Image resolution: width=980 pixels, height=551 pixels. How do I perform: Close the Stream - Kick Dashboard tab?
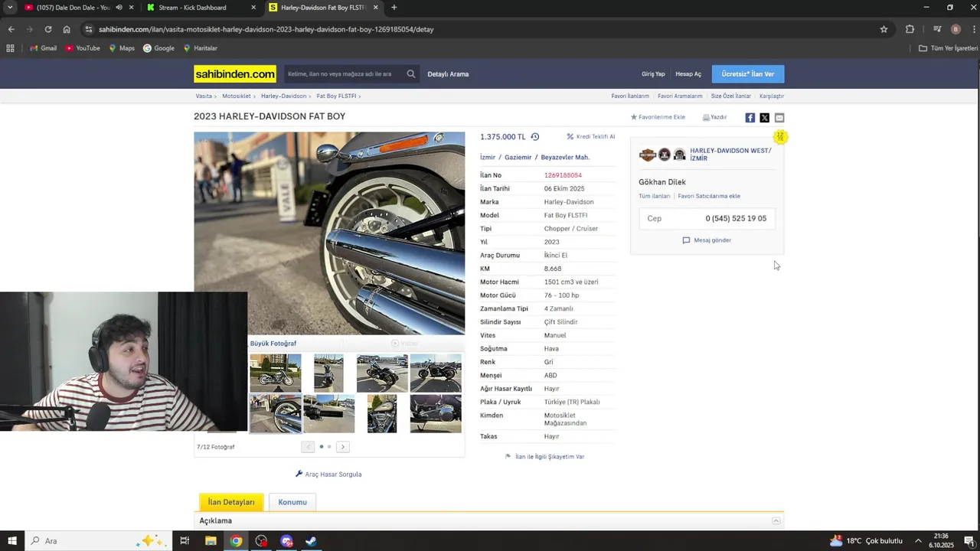tap(253, 8)
